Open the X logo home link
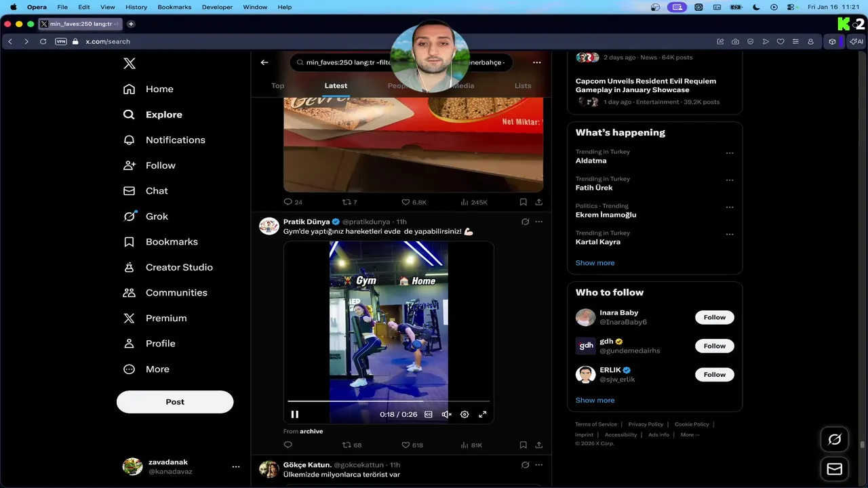 pos(130,64)
